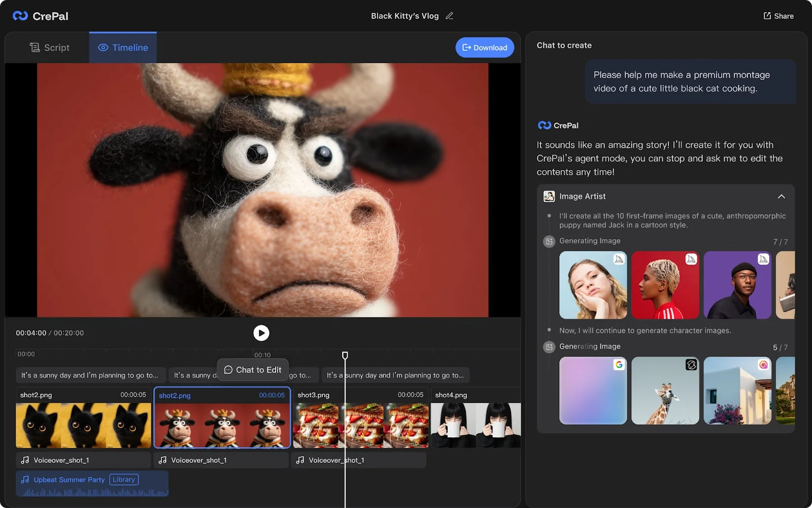Click the eye icon on the Timeline tab
Image resolution: width=812 pixels, height=508 pixels.
(x=103, y=47)
